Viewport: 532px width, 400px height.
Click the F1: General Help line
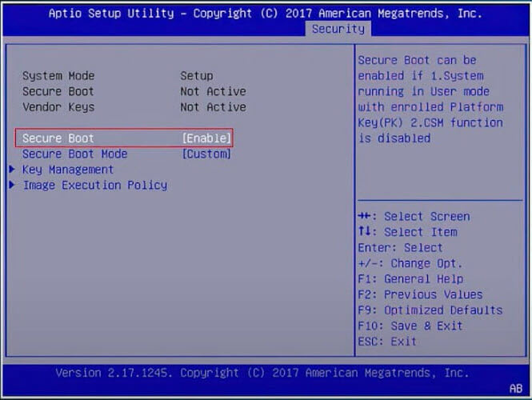point(410,279)
